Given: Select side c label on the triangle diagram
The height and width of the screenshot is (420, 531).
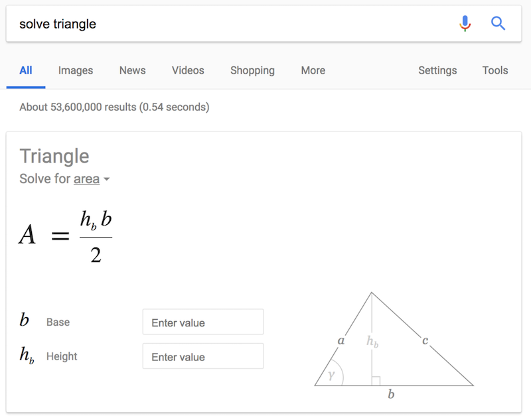Looking at the screenshot, I should pos(425,341).
